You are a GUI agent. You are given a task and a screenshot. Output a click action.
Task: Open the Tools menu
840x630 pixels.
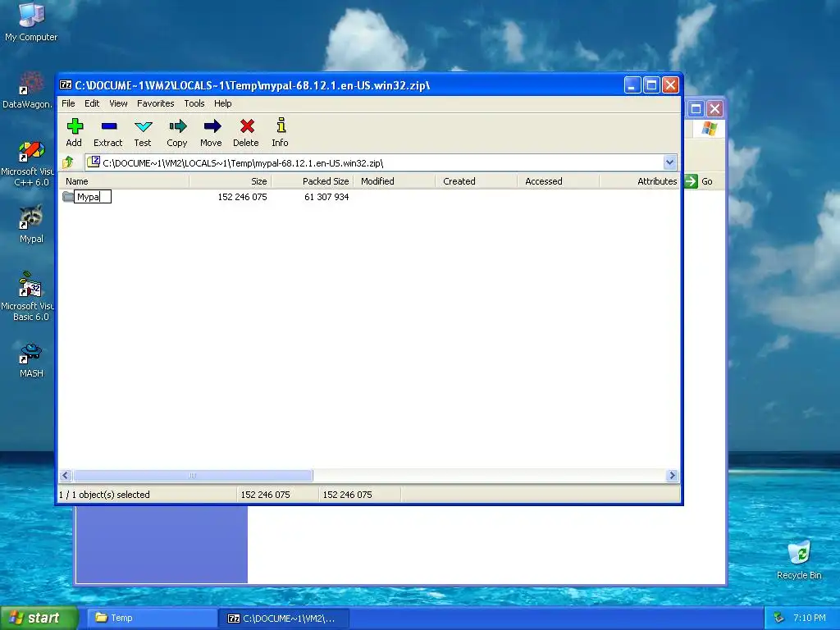tap(194, 103)
